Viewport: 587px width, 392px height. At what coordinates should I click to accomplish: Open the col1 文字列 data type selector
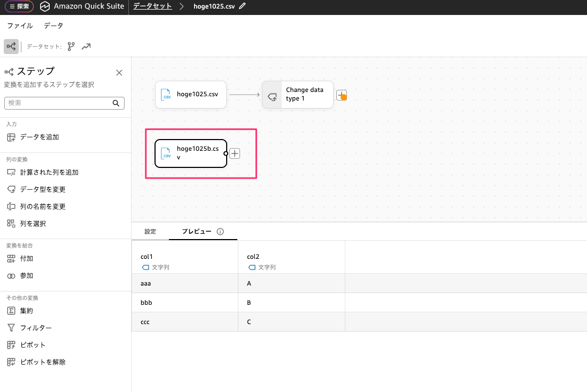(x=156, y=267)
